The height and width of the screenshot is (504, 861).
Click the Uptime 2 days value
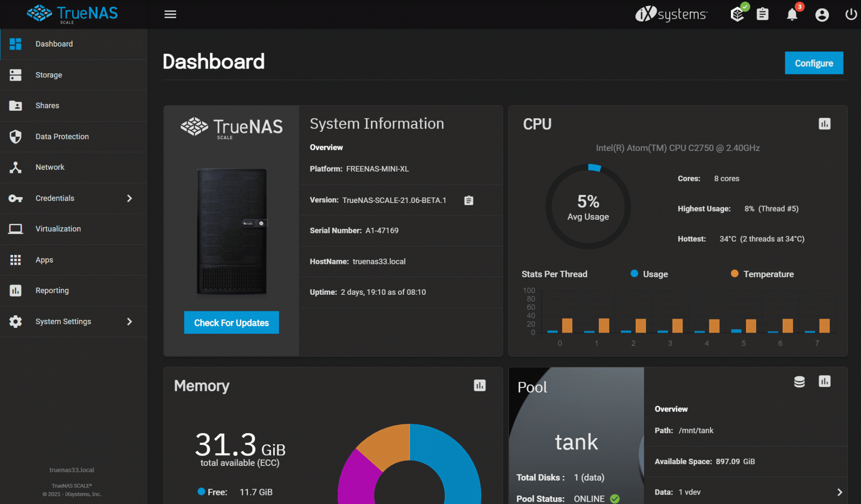(x=383, y=292)
